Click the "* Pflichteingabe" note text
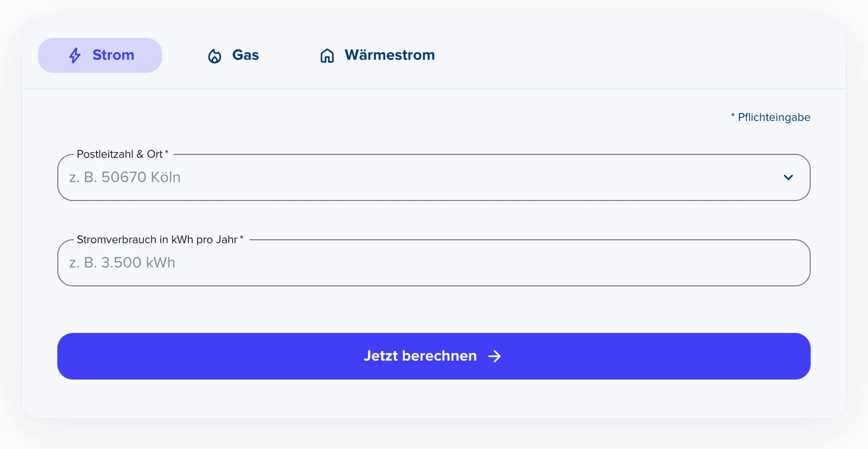Screen dimensions: 868x449 770,117
